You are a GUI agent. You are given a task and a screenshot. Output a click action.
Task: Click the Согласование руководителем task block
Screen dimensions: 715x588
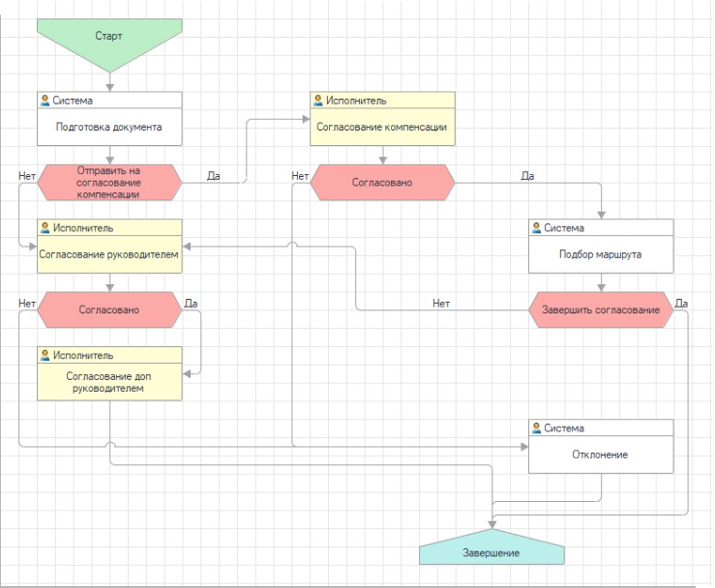click(109, 247)
